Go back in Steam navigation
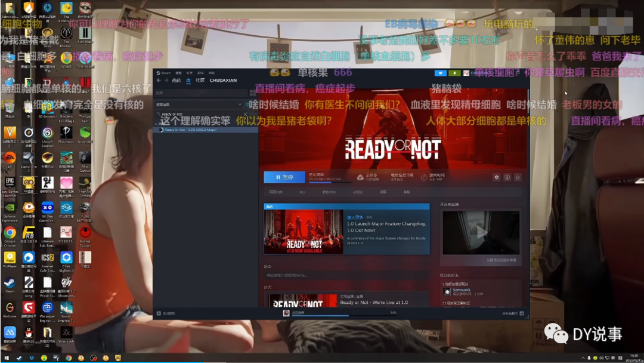This screenshot has height=363, width=644. point(159,80)
